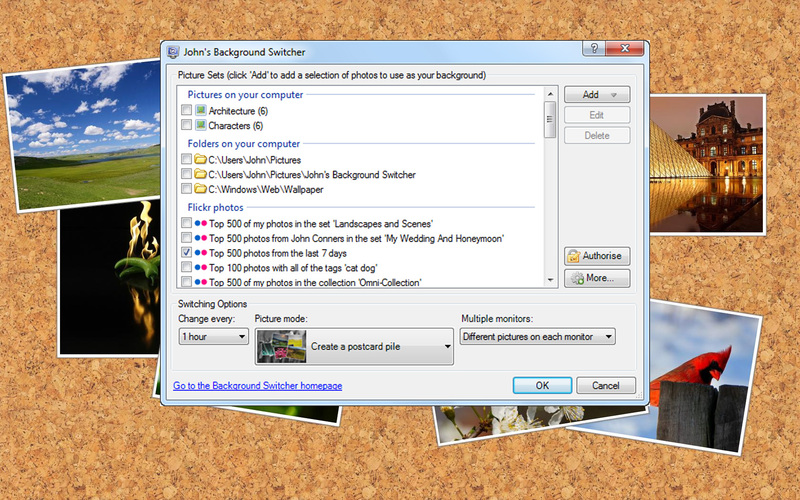Click 'Folders on your computer' group header
This screenshot has height=500, width=800.
tap(243, 143)
